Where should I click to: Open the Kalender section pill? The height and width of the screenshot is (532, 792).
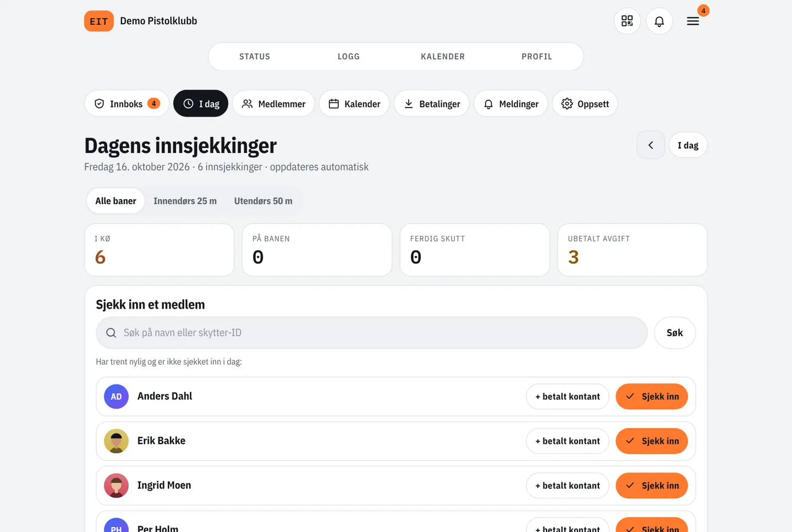tap(354, 103)
